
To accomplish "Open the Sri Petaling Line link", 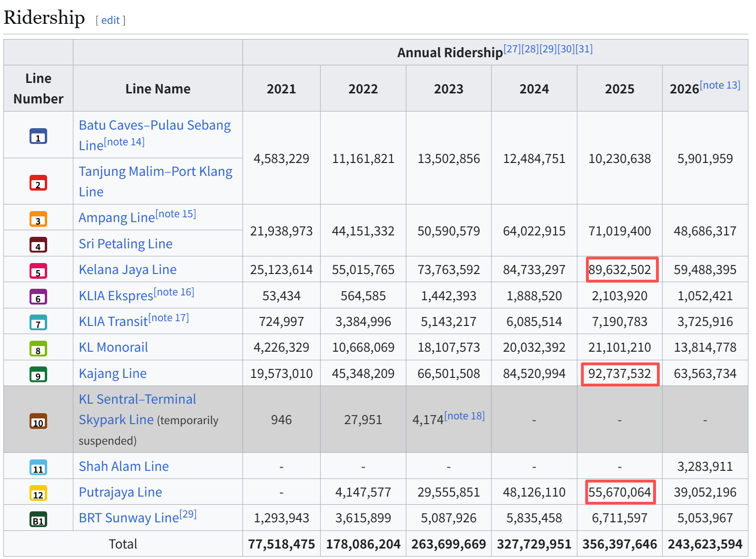I will coord(126,244).
